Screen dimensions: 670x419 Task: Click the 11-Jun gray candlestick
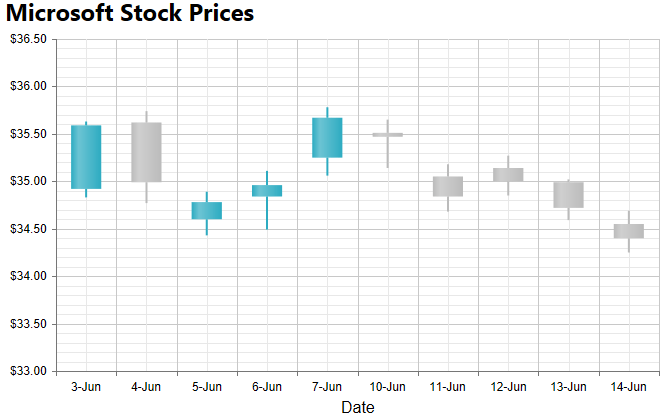447,186
